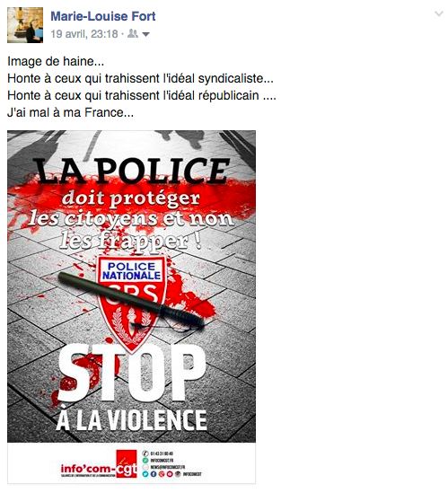Image resolution: width=448 pixels, height=493 pixels.
Task: Click the red CGT logo on poster
Action: (127, 463)
